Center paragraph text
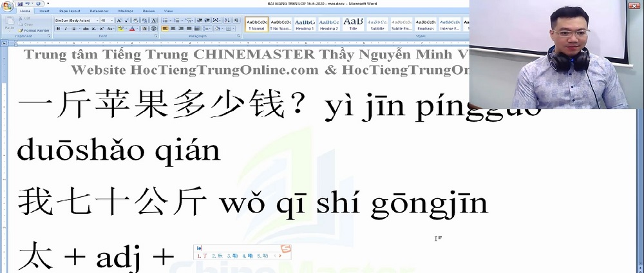 coord(173,29)
